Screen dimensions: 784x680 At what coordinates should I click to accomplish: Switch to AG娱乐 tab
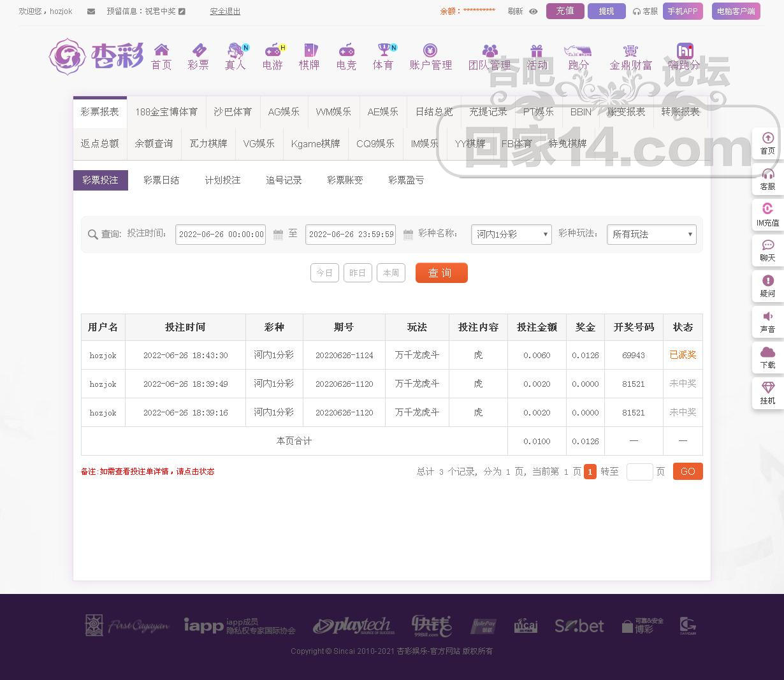pos(284,112)
